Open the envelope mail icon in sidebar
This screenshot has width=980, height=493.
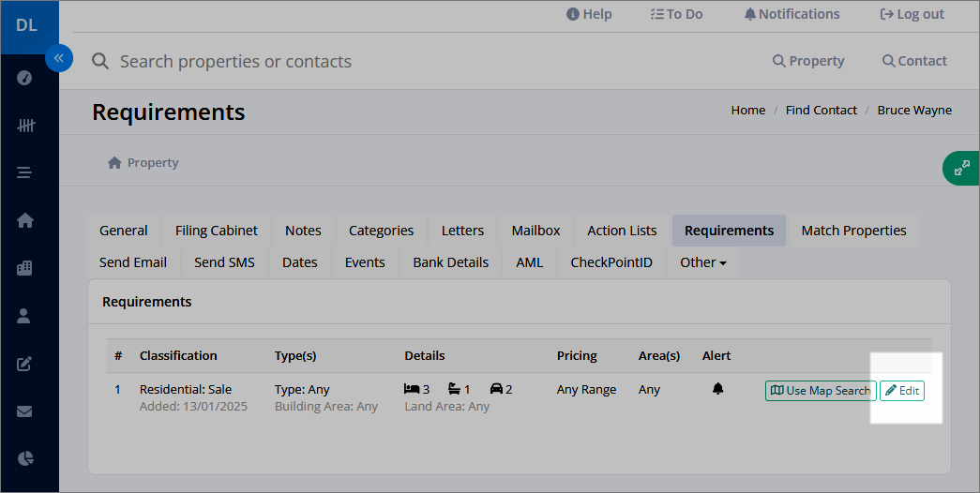[x=24, y=411]
